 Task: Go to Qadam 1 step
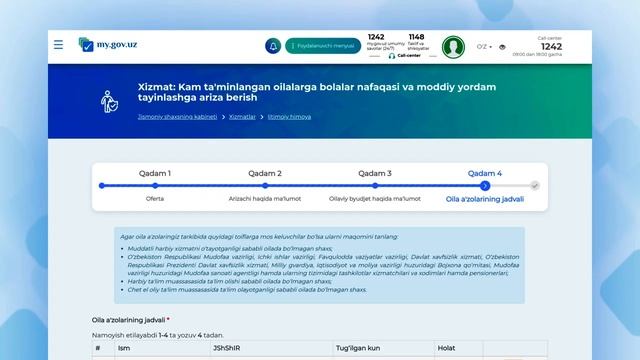click(x=155, y=173)
